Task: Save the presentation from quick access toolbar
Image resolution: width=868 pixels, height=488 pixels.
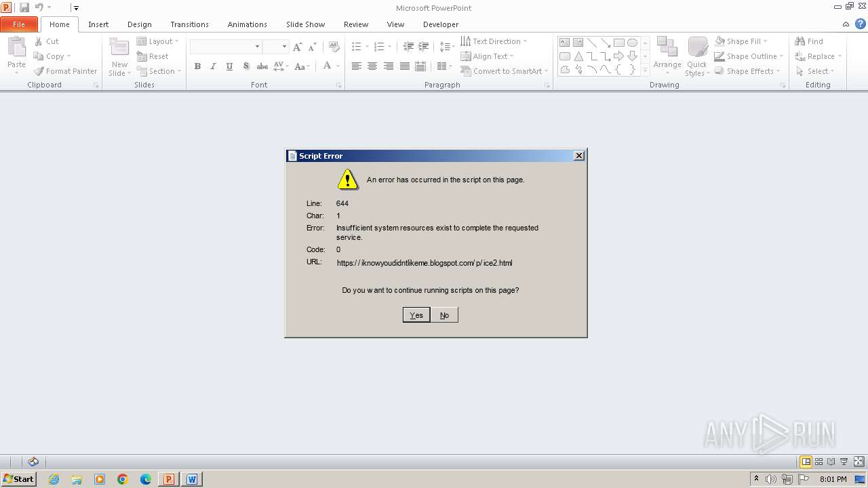Action: click(24, 7)
